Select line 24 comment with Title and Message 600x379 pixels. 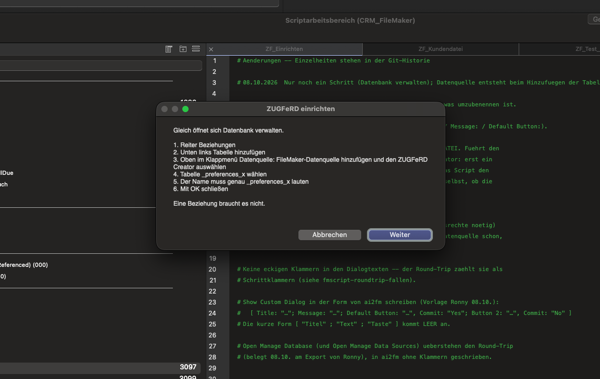[x=404, y=313]
